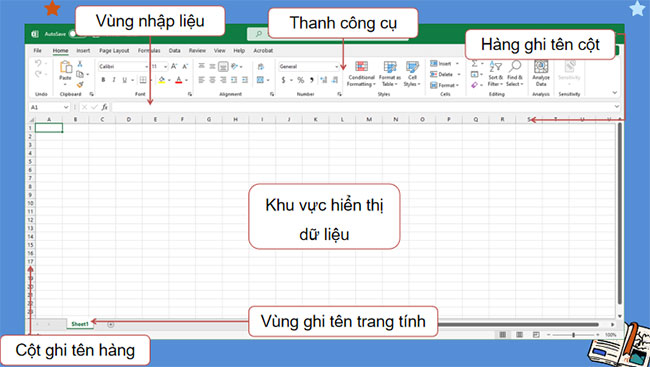This screenshot has height=367, width=650.
Task: Click the Undo icon
Action: point(38,63)
